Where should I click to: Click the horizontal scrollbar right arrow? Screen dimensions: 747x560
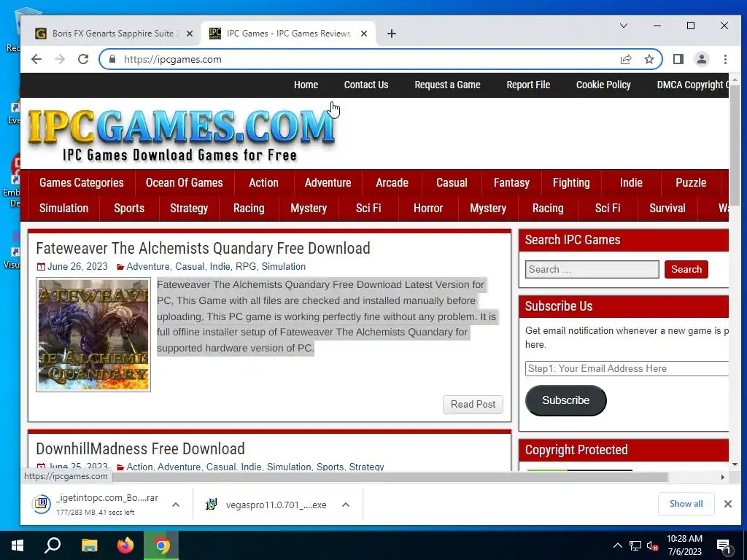pos(723,477)
